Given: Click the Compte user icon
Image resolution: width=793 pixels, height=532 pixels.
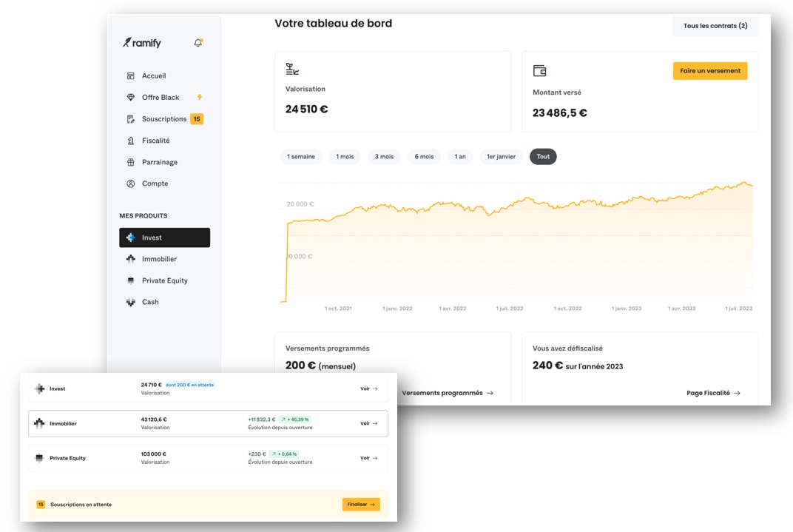Looking at the screenshot, I should click(130, 183).
